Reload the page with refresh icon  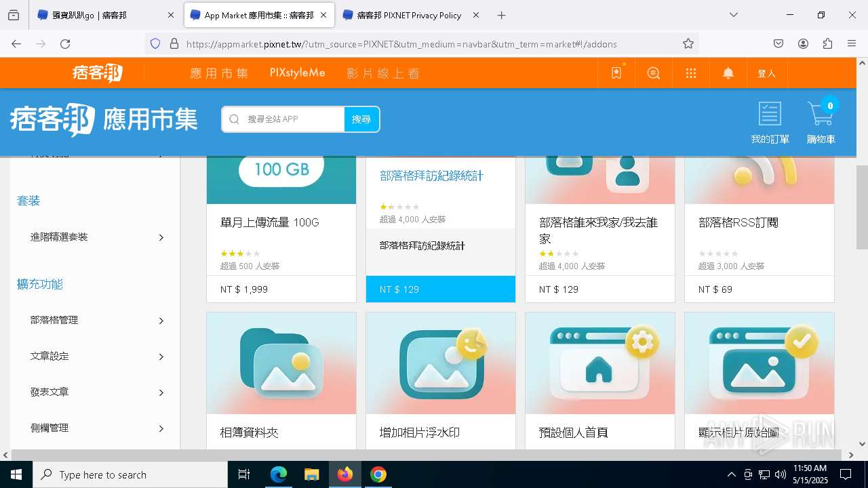tap(65, 43)
